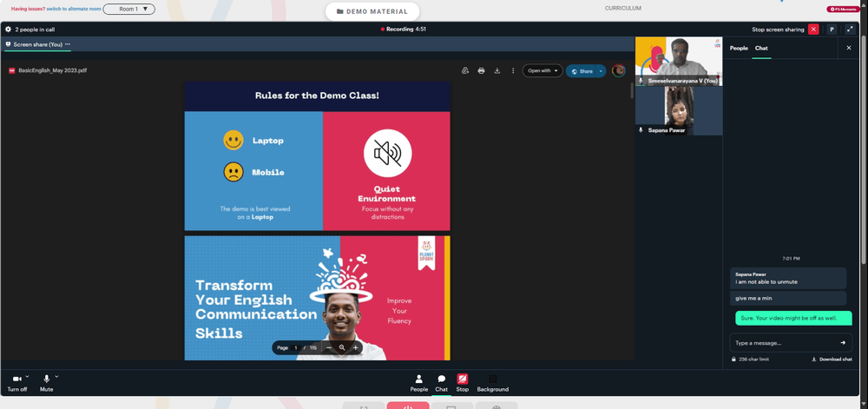This screenshot has height=409, width=868.
Task: Click the red PDF file icon
Action: tap(11, 71)
